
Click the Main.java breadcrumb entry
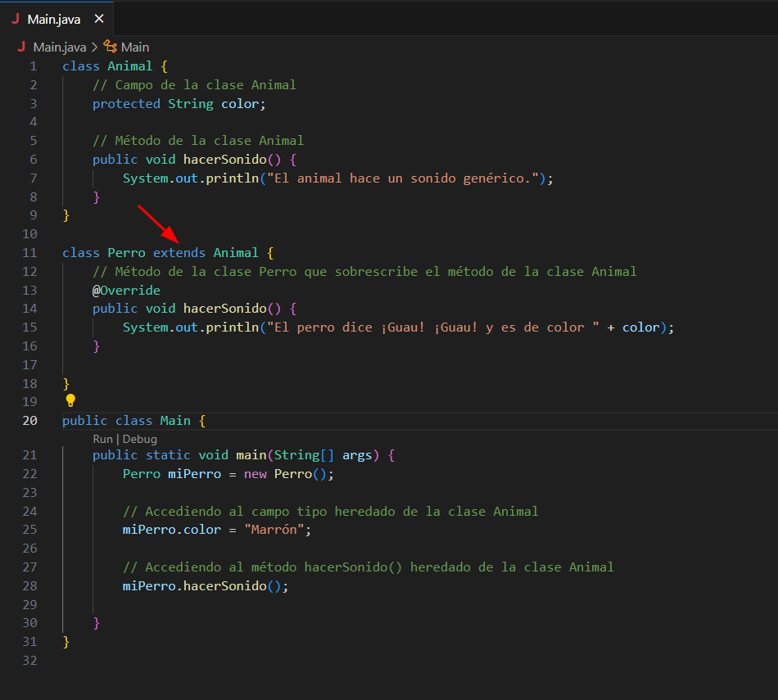[60, 47]
